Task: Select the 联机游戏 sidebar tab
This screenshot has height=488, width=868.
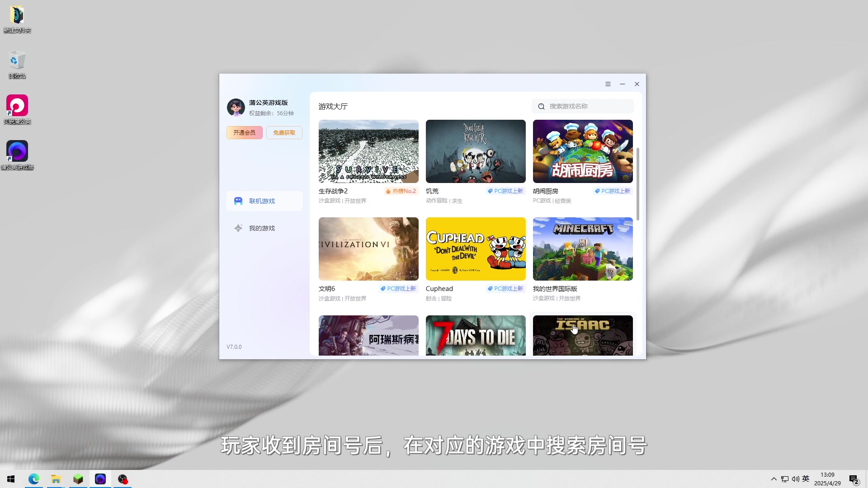Action: coord(264,201)
